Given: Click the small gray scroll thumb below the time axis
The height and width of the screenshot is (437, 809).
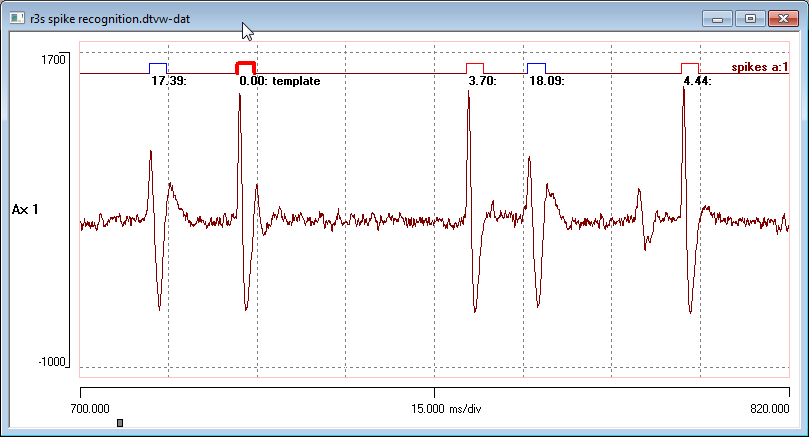Looking at the screenshot, I should pyautogui.click(x=120, y=424).
